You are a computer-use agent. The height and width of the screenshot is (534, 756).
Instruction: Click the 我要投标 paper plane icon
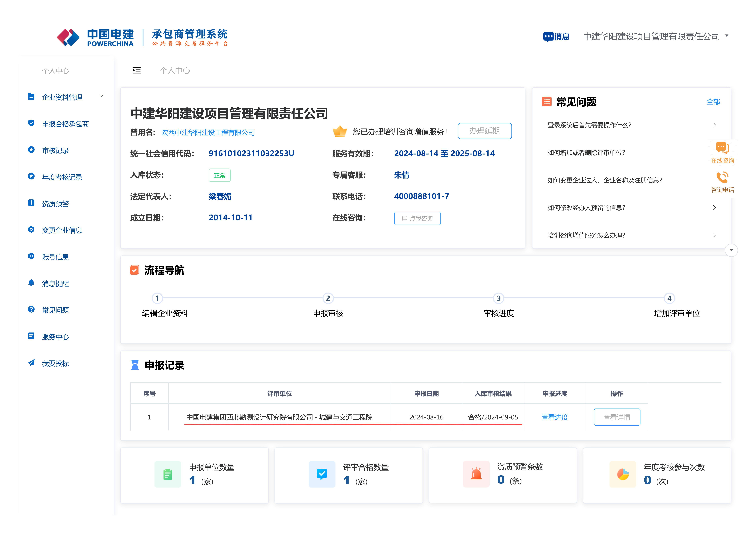point(31,363)
